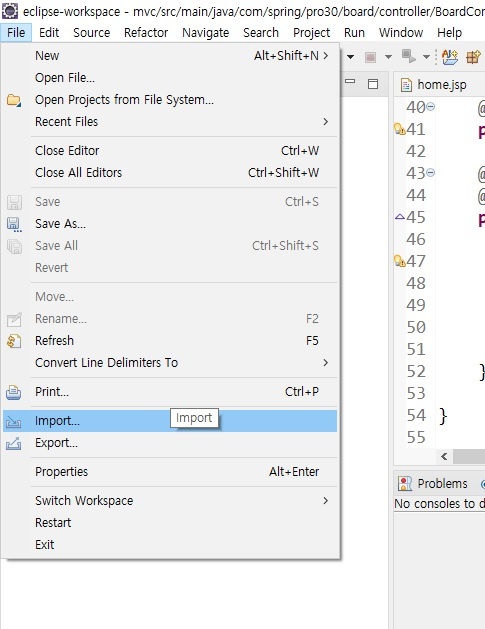
Task: Click the warning marker on line 41
Action: (x=400, y=129)
